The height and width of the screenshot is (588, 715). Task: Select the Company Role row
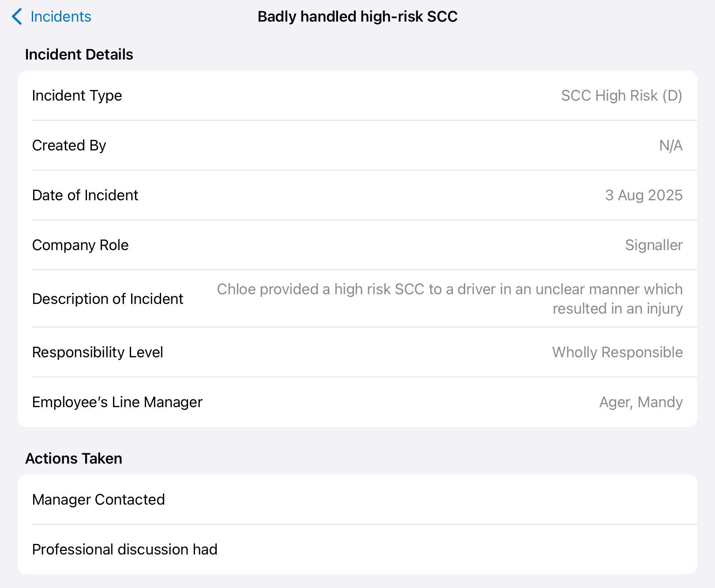[357, 245]
